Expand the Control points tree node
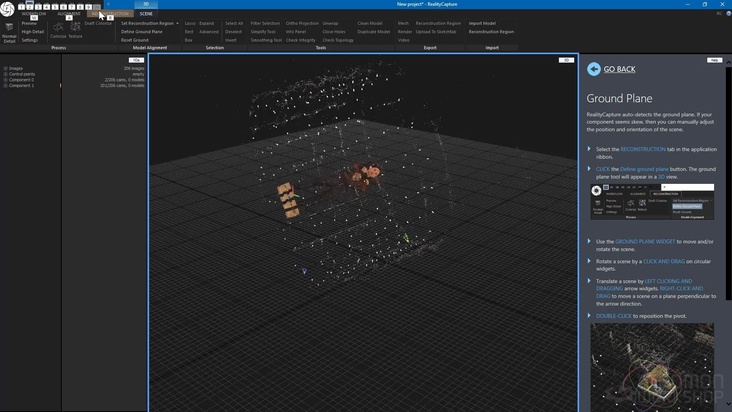Viewport: 732px width, 412px height. (6, 74)
